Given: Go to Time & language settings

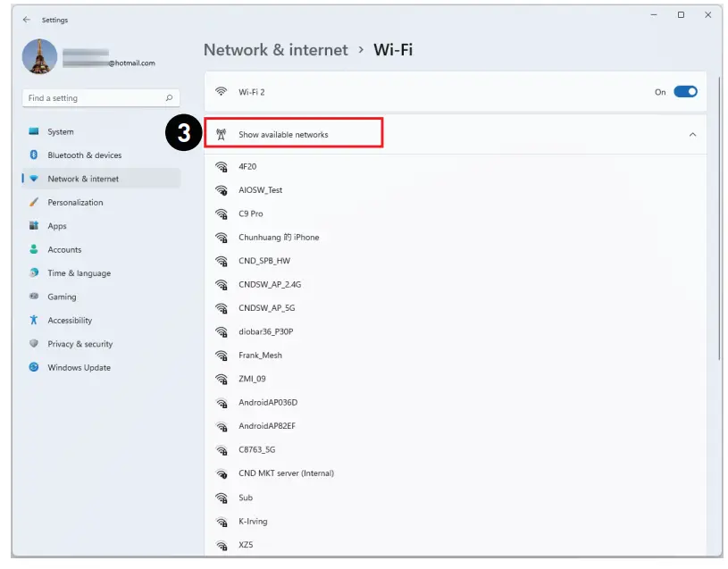Looking at the screenshot, I should point(79,273).
